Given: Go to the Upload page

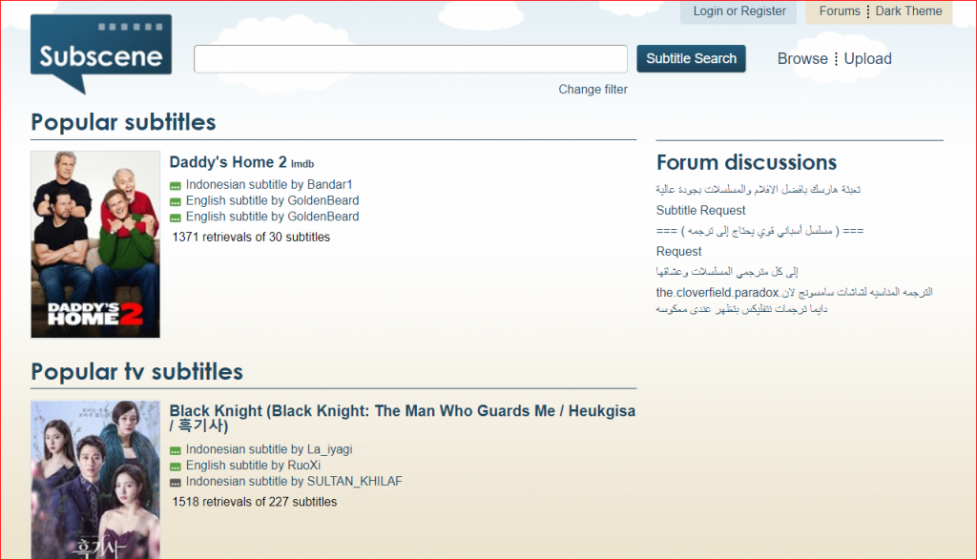Looking at the screenshot, I should 867,59.
